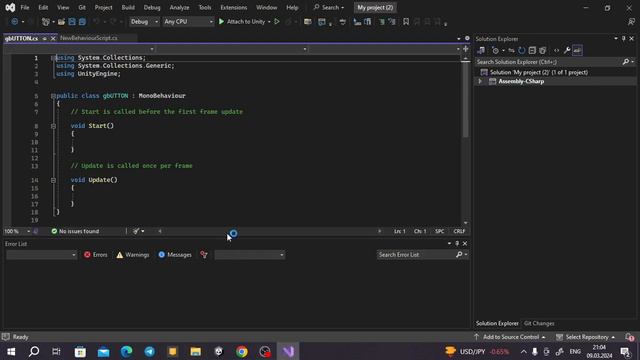The width and height of the screenshot is (640, 360).
Task: Collapse the Update() method outline
Action: pyautogui.click(x=53, y=180)
